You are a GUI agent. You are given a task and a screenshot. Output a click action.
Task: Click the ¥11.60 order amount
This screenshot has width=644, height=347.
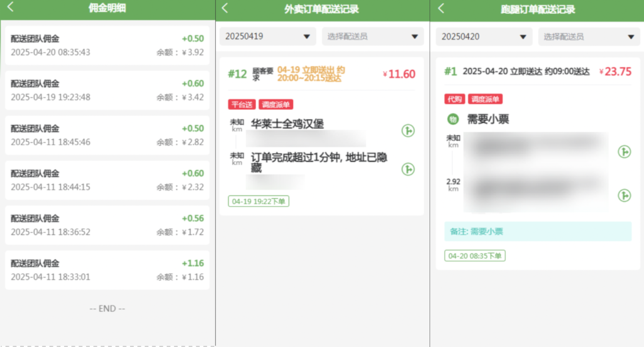click(x=399, y=74)
